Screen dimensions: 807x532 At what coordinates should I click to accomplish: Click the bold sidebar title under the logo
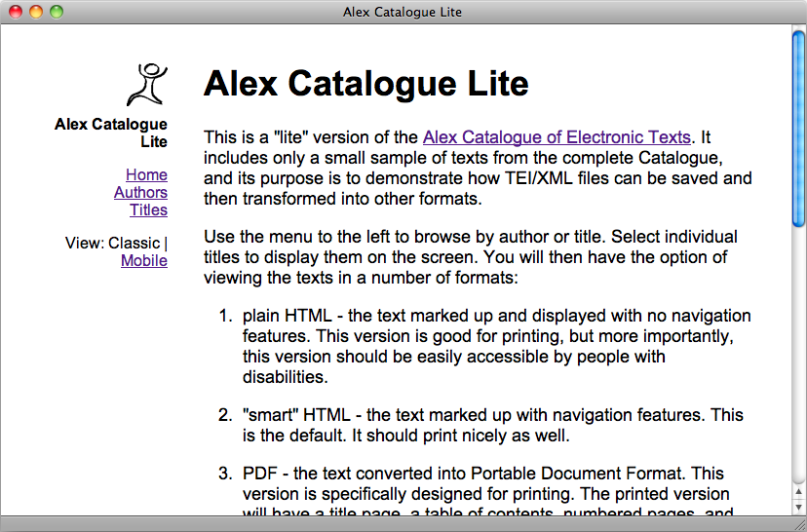click(x=111, y=133)
